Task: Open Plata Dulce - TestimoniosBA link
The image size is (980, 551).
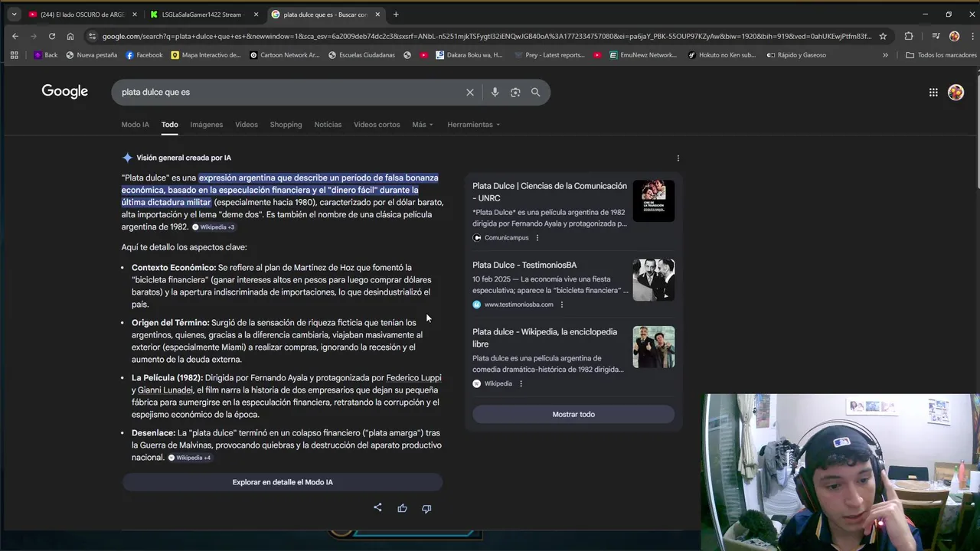Action: pos(524,265)
